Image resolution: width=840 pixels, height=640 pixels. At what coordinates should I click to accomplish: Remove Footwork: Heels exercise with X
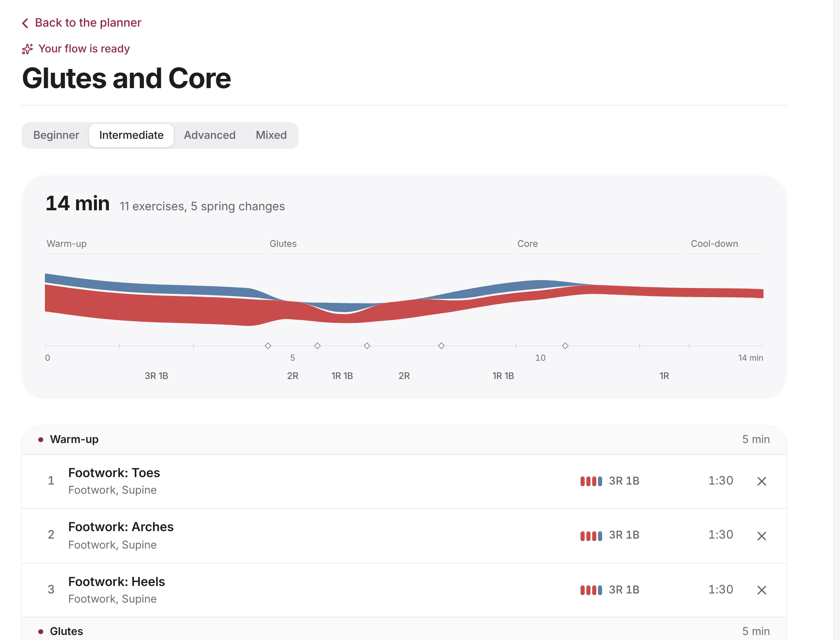[x=761, y=590]
